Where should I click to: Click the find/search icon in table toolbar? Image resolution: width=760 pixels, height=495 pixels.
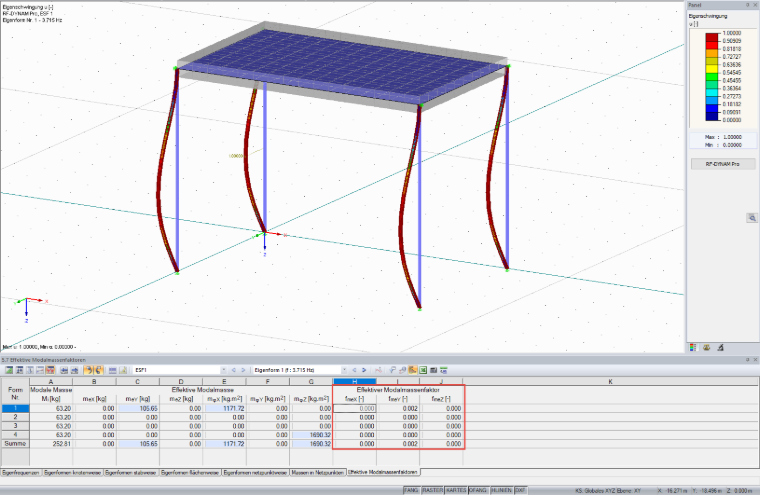(392, 370)
